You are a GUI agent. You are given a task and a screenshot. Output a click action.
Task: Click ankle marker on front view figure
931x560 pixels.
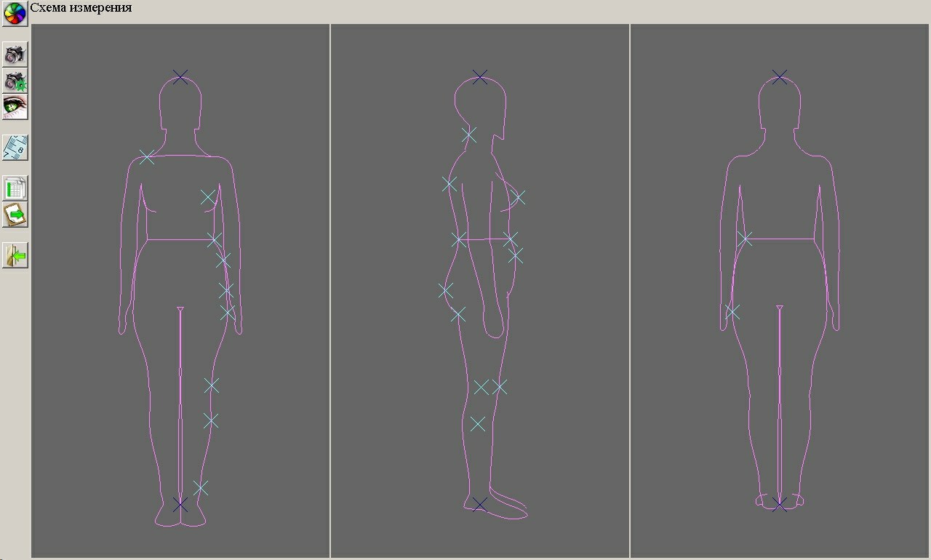pos(201,487)
